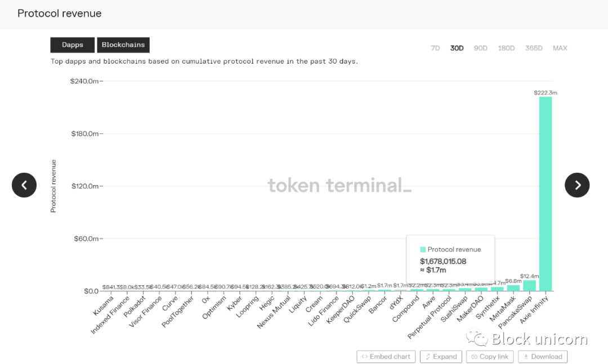Click the Expand button below the chart
Viewport: 608px width, 364px height.
(441, 357)
